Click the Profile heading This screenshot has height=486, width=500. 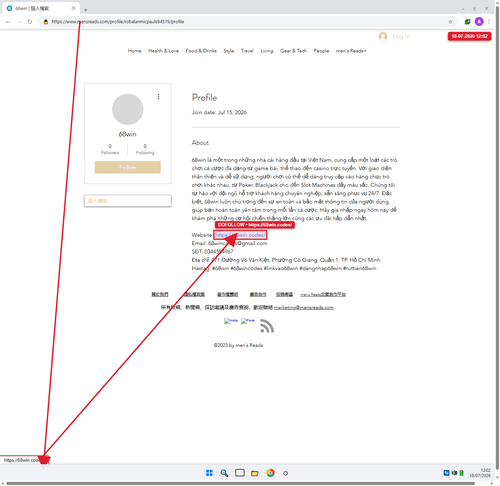204,98
